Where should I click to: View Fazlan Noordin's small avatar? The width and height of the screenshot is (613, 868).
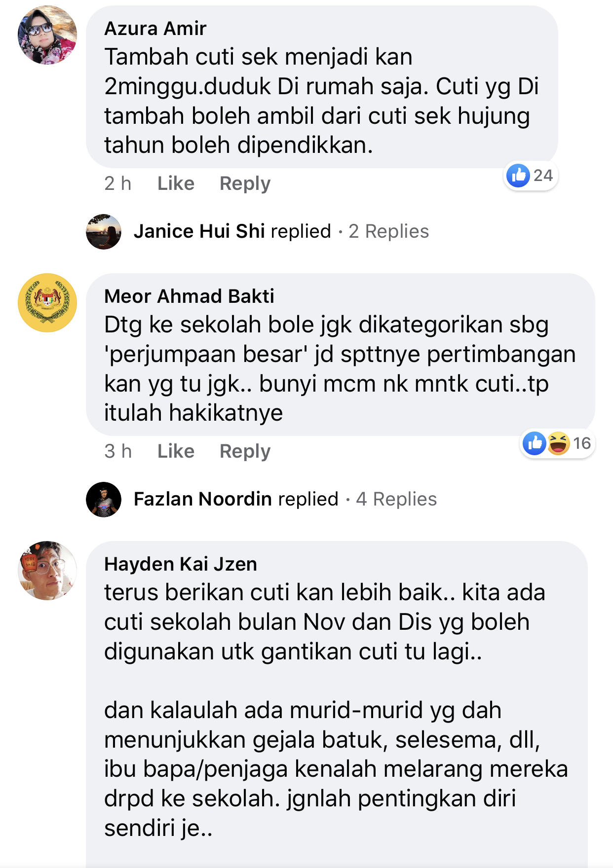tap(104, 500)
